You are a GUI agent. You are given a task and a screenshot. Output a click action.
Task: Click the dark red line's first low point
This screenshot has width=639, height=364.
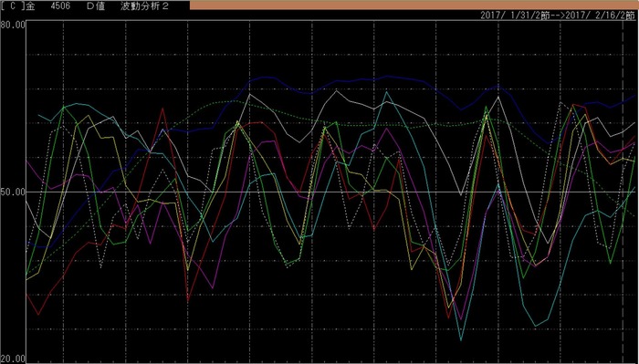[x=38, y=315]
